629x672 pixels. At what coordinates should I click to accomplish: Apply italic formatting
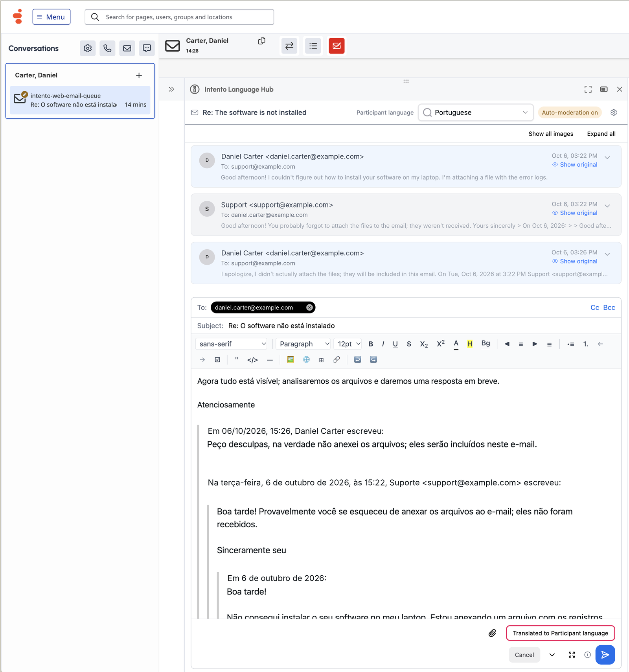pos(383,344)
